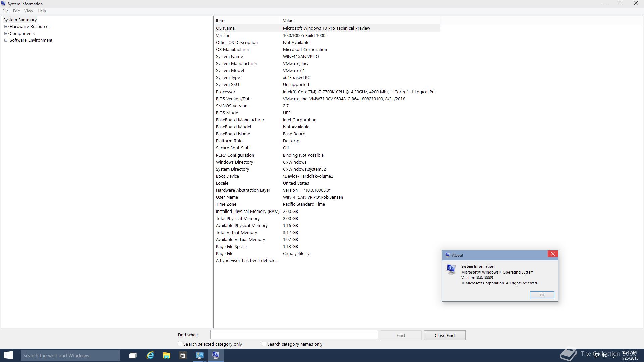Select the BIOS Version/Date row
Viewport: 644px width, 362px height.
[x=327, y=99]
